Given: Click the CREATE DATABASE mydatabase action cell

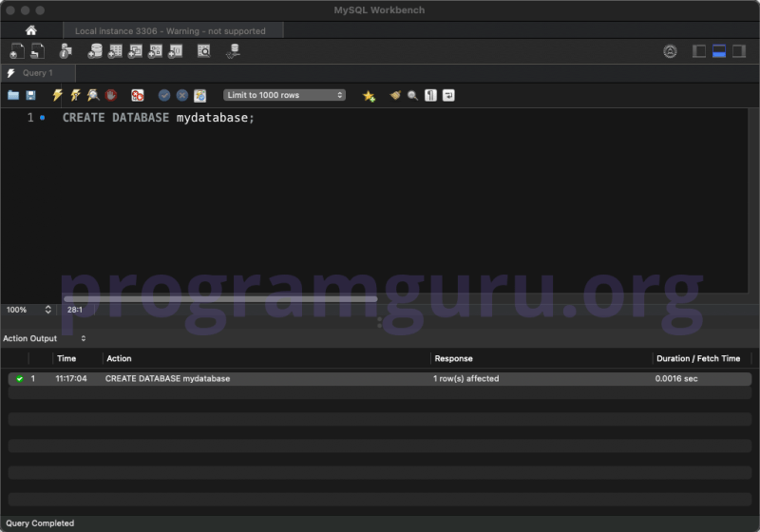Looking at the screenshot, I should coord(168,378).
